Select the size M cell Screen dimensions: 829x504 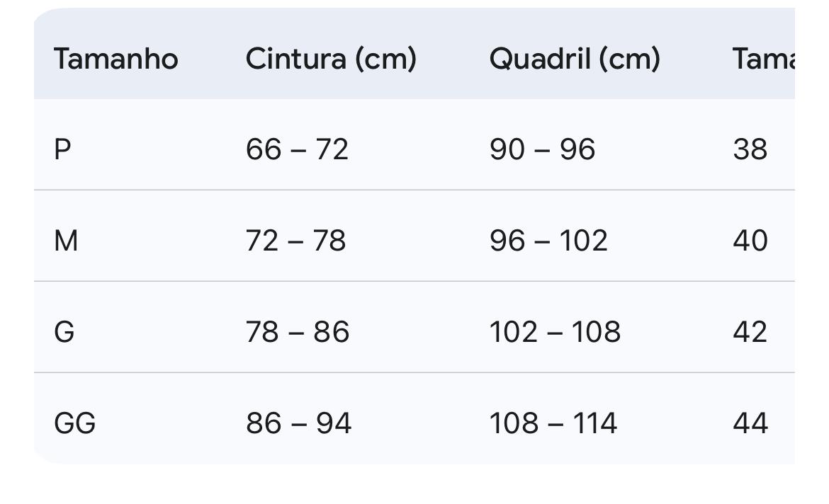tap(66, 241)
